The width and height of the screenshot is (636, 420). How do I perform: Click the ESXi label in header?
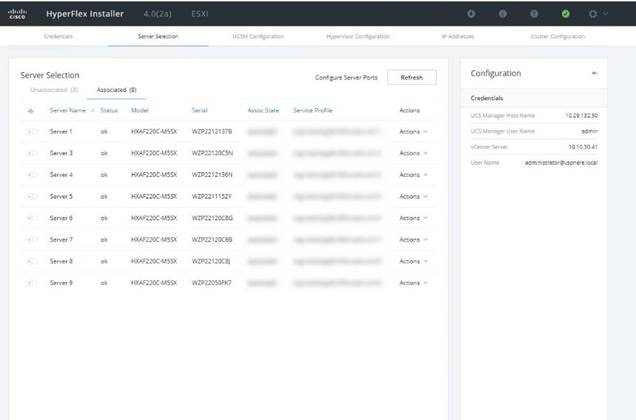(x=200, y=14)
